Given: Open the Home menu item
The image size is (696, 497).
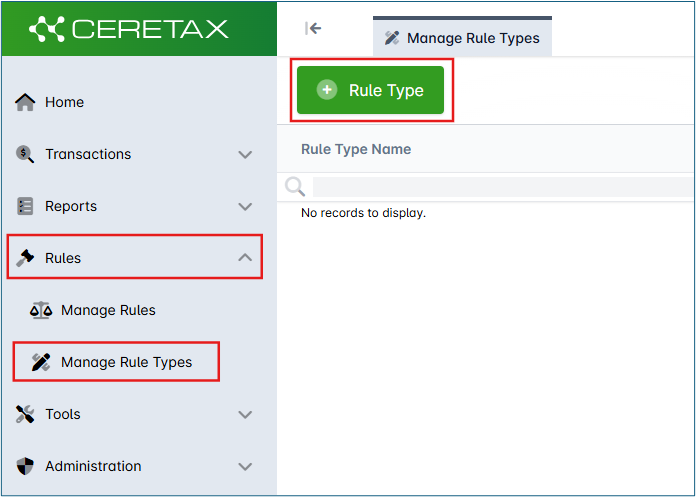Looking at the screenshot, I should [x=64, y=102].
